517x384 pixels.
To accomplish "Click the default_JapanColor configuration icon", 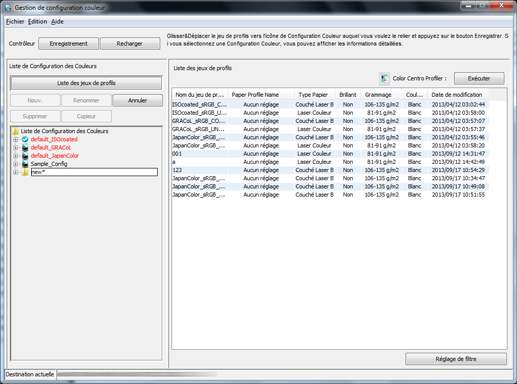I will point(25,156).
